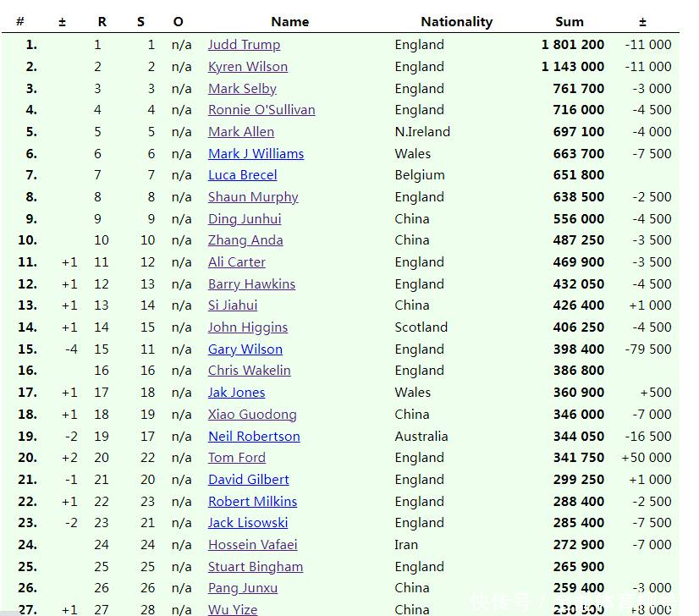Viewport: 699px width, 616px height.
Task: Select Ronnie O'Sullivan link
Action: (261, 110)
